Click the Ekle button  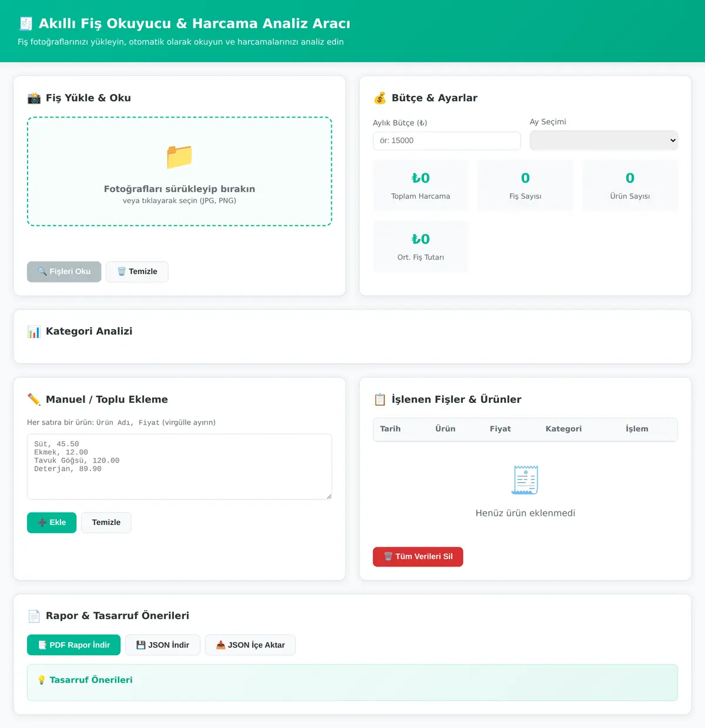(x=52, y=523)
